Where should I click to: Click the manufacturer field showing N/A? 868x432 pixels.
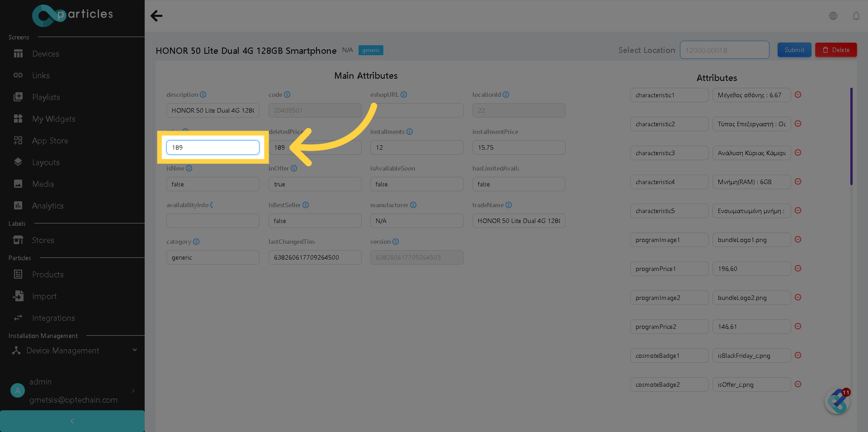(417, 221)
